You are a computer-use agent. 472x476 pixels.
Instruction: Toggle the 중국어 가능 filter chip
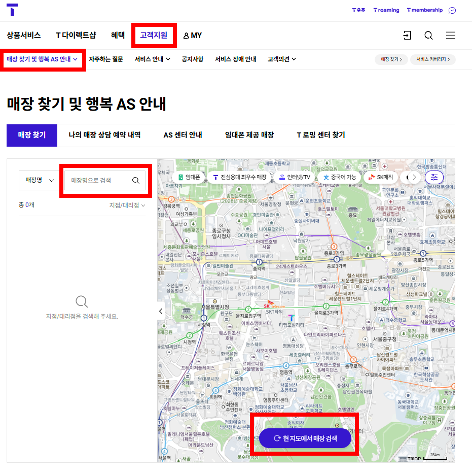pyautogui.click(x=340, y=177)
